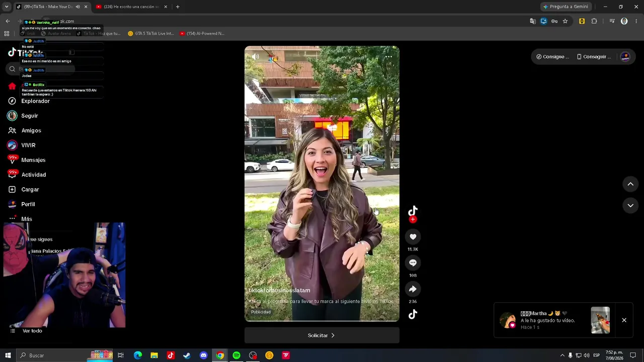Image resolution: width=644 pixels, height=362 pixels.
Task: Click the Consigue coins button
Action: 552,57
